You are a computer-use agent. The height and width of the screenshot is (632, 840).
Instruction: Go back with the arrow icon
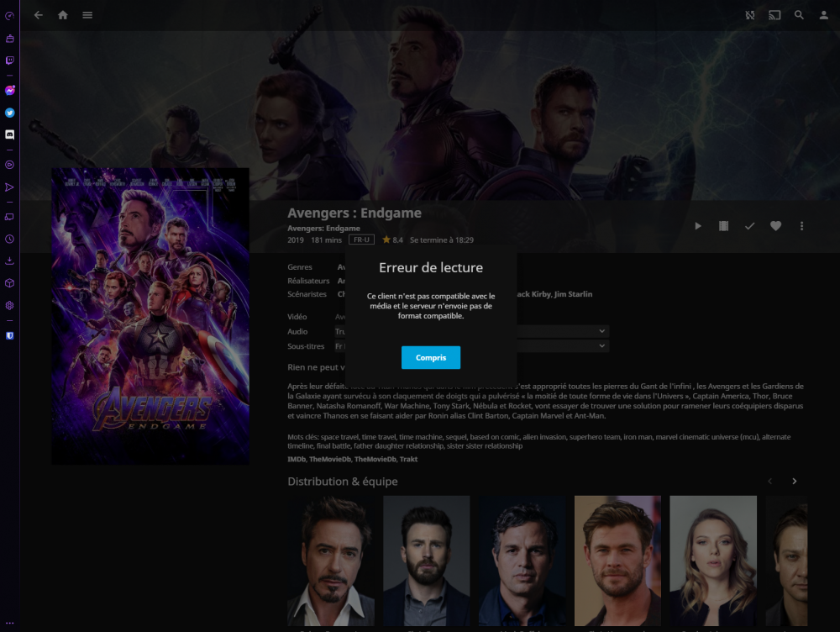point(39,15)
